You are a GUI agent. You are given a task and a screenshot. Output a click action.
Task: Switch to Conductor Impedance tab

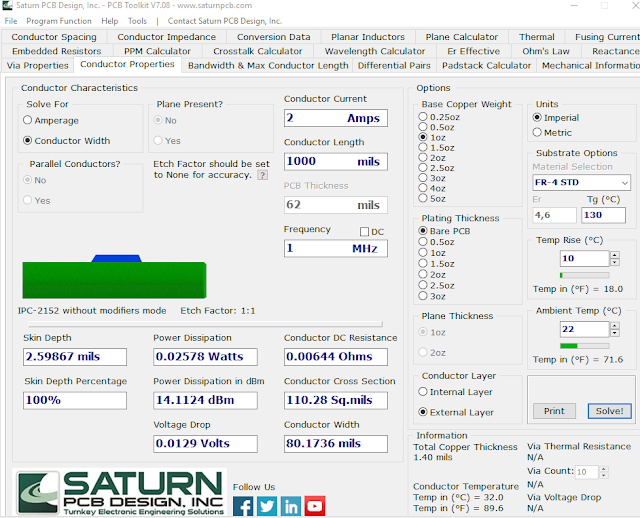click(167, 37)
